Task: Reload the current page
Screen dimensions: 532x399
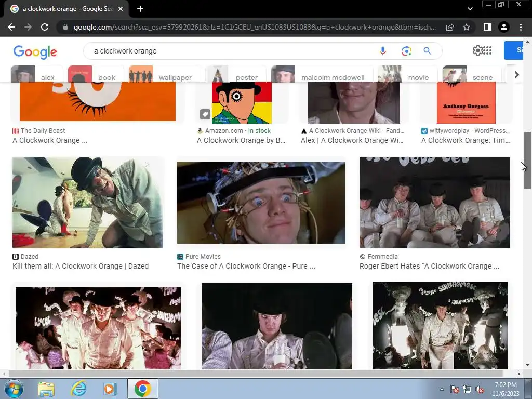Action: (45, 27)
